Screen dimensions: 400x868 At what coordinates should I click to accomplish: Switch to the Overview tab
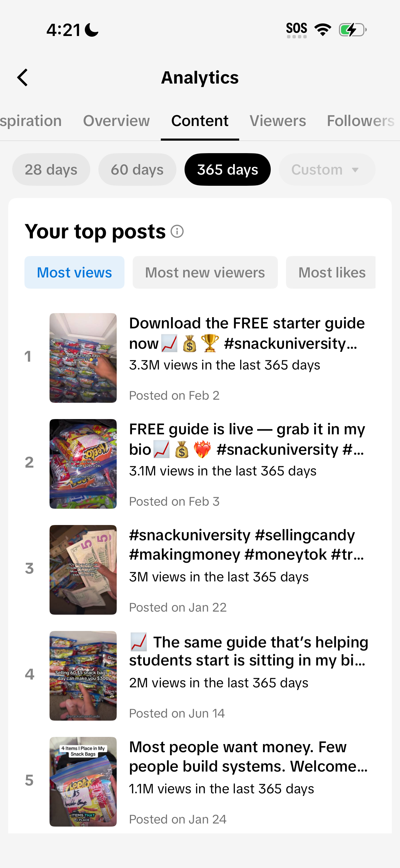click(116, 121)
